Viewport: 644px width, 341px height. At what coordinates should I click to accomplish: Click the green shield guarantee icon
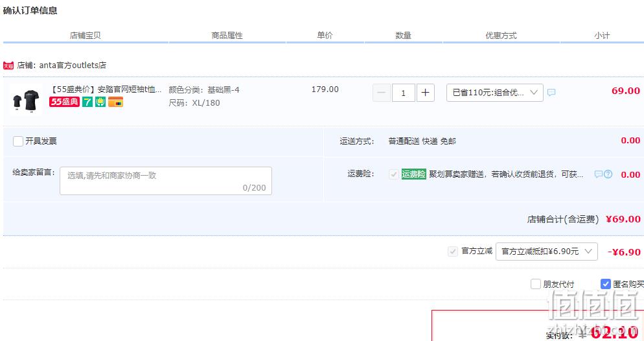[x=100, y=102]
